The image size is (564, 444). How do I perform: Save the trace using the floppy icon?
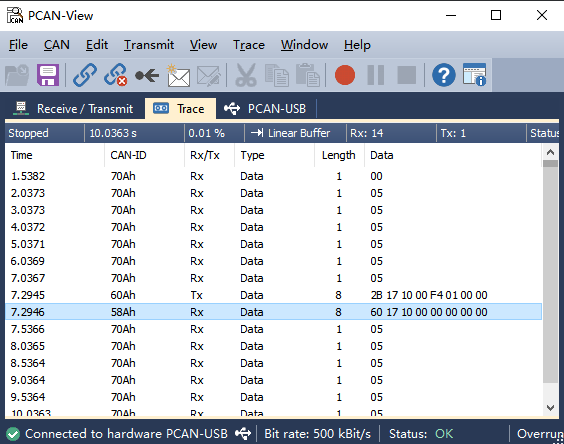tap(48, 75)
